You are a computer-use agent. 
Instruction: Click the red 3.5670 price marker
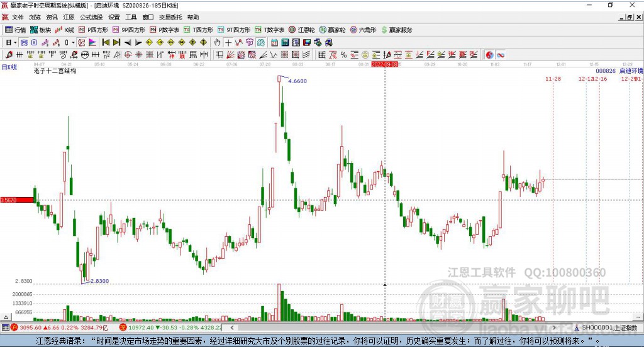pos(17,200)
